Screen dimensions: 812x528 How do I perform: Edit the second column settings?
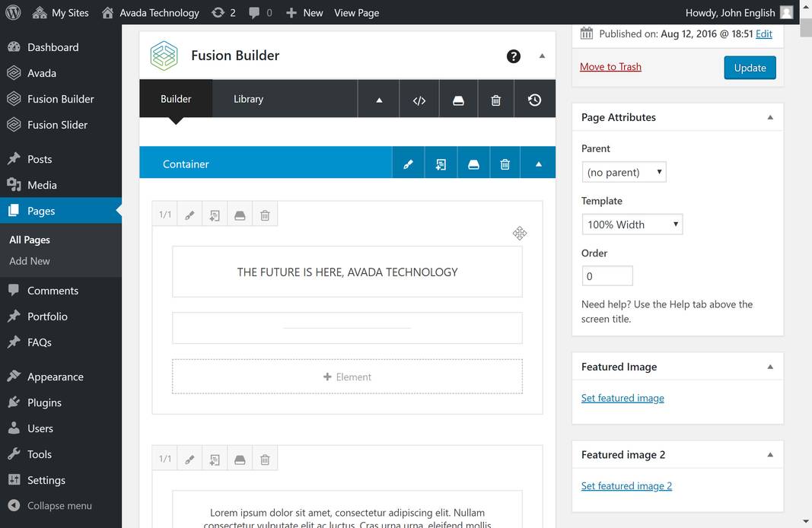tap(189, 459)
